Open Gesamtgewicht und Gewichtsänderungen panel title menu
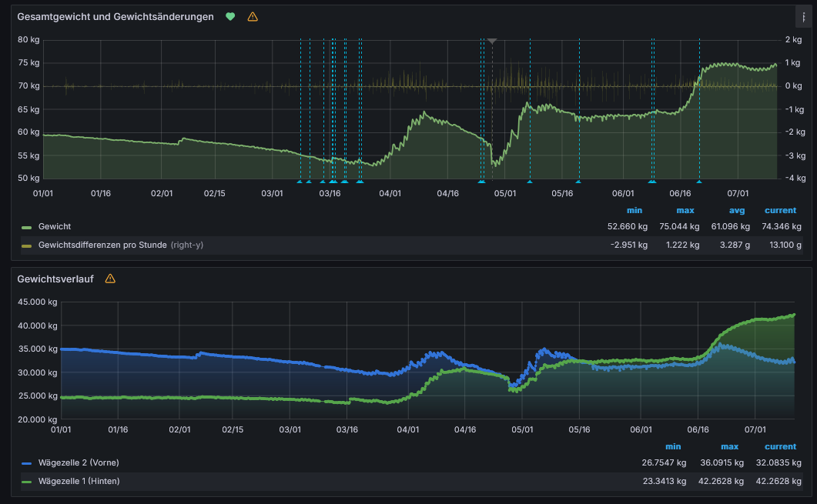The width and height of the screenshot is (817, 504). (116, 17)
